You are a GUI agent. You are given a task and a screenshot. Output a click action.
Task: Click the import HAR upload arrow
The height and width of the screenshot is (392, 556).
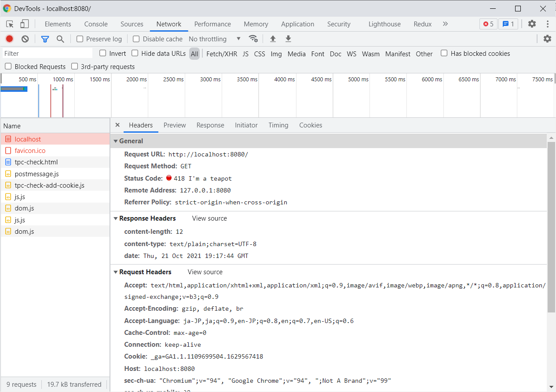click(x=273, y=39)
